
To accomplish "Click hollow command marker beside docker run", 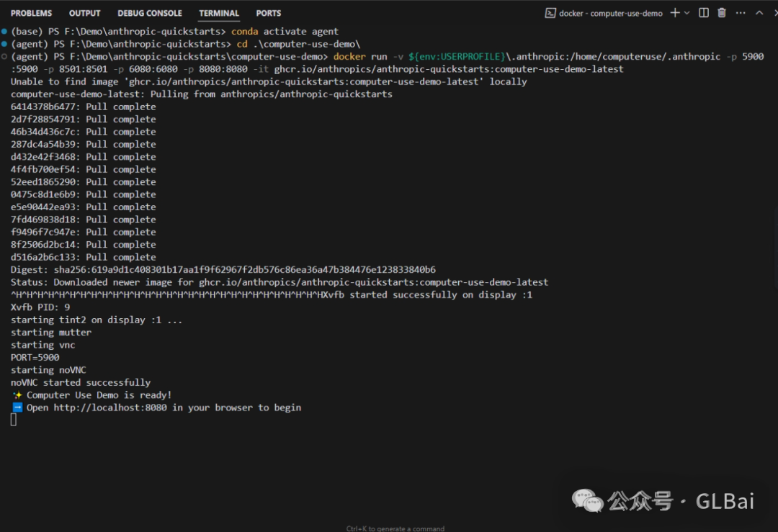I will click(x=4, y=56).
